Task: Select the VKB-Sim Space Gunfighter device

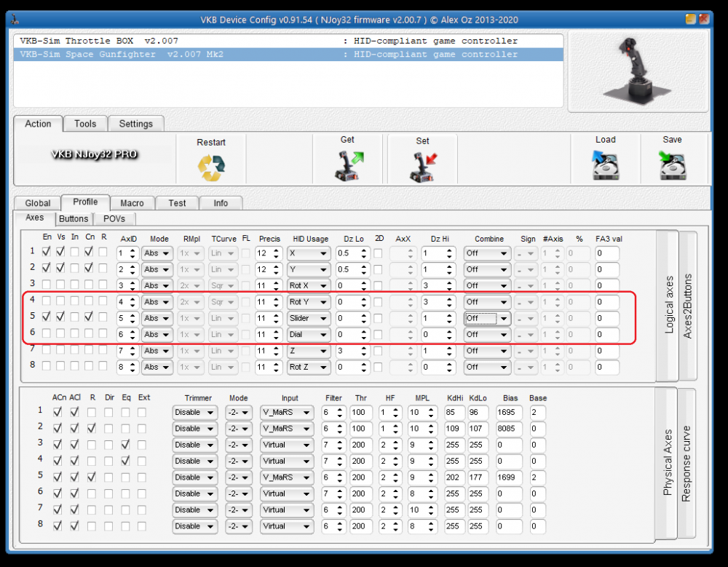Action: pyautogui.click(x=288, y=55)
